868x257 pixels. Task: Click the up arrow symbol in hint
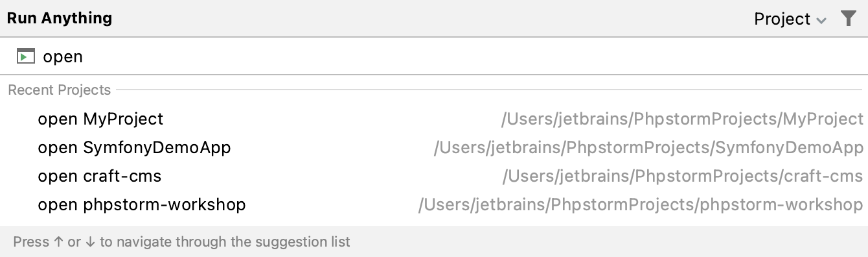coord(58,242)
